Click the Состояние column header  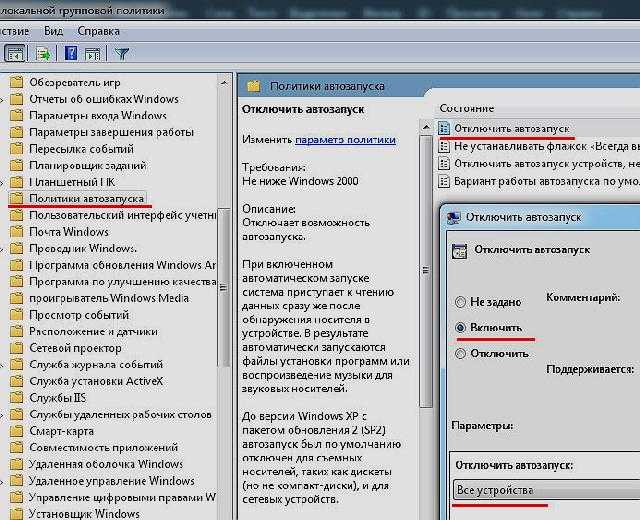[x=467, y=108]
